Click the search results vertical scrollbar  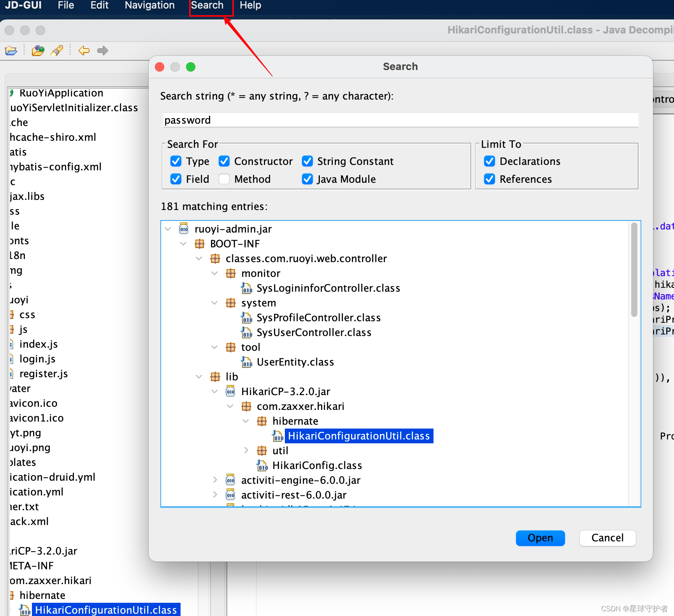[634, 269]
